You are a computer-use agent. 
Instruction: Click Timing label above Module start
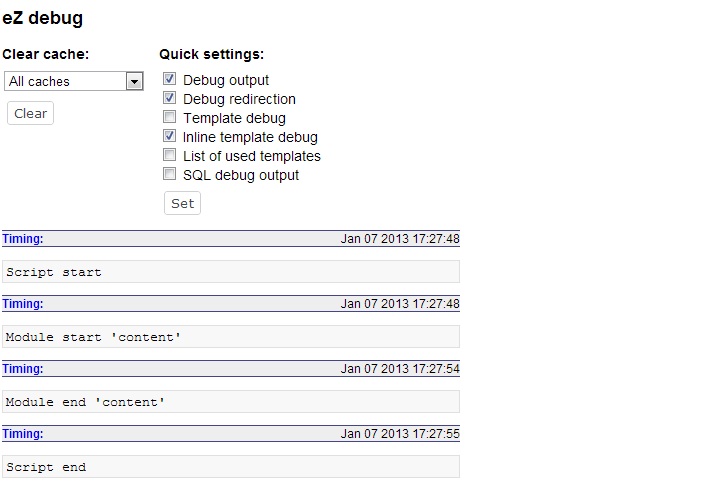(23, 304)
